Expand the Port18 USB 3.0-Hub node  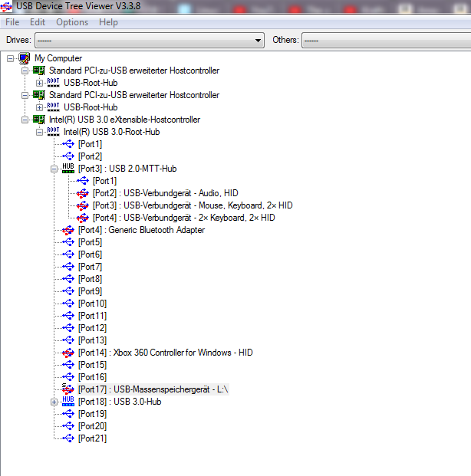point(54,402)
